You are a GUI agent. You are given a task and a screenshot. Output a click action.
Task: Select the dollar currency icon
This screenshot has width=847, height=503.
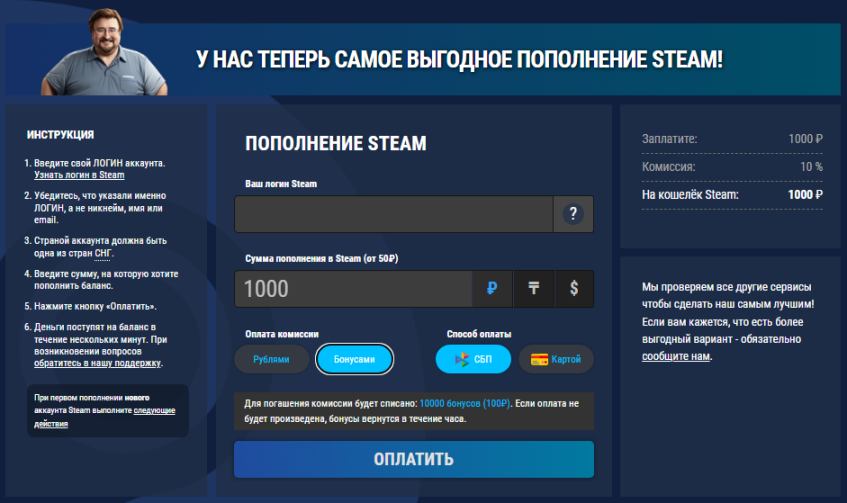coord(574,289)
